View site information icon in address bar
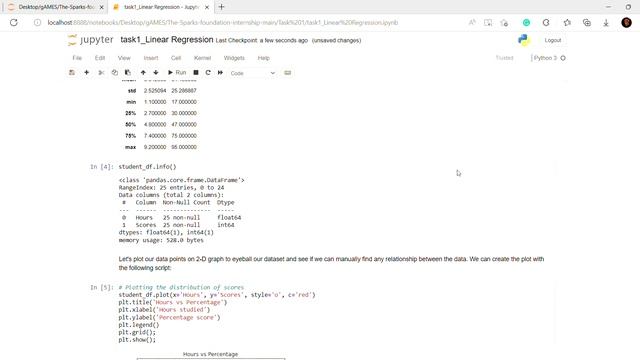Viewport: 640px width, 360px height. (x=38, y=22)
